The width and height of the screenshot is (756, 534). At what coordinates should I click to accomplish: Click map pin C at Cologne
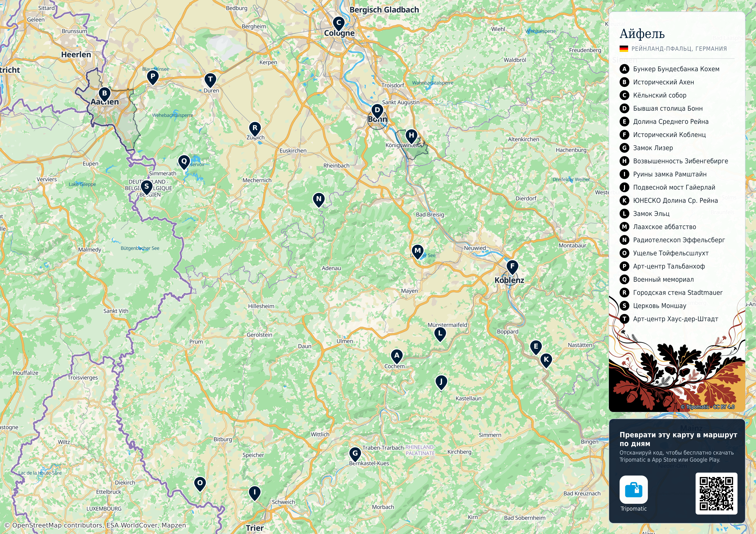click(339, 23)
